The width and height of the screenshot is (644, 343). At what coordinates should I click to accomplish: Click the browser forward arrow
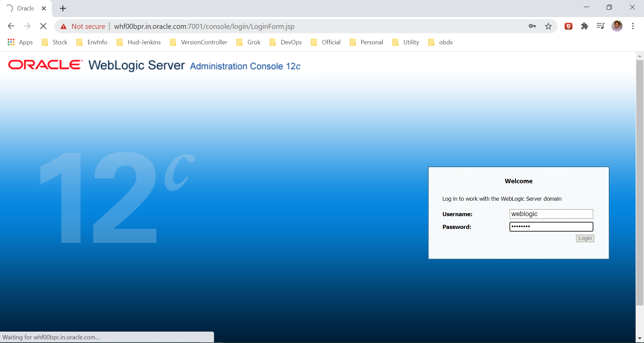27,26
